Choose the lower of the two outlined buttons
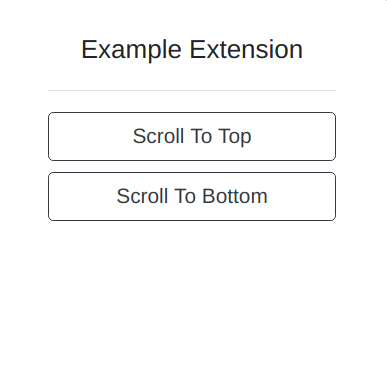This screenshot has width=387, height=385. click(192, 196)
